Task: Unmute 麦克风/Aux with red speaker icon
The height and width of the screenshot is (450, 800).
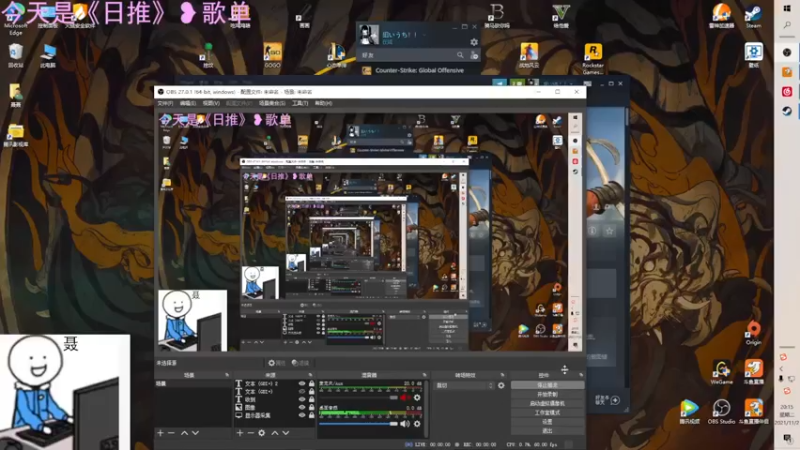Action: (x=405, y=397)
